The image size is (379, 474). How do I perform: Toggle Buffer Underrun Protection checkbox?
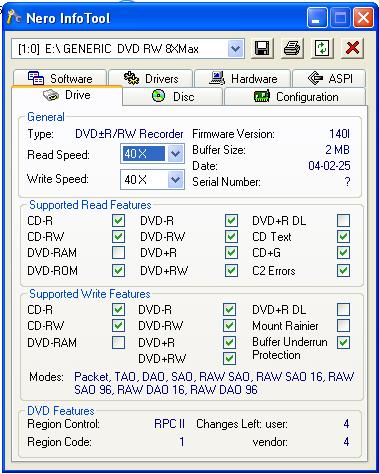coord(343,342)
